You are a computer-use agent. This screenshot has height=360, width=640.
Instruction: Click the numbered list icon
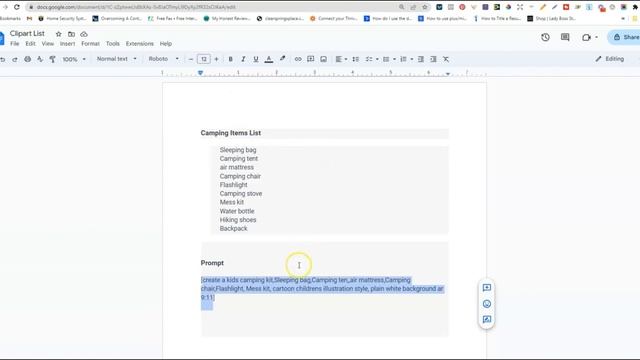click(403, 59)
